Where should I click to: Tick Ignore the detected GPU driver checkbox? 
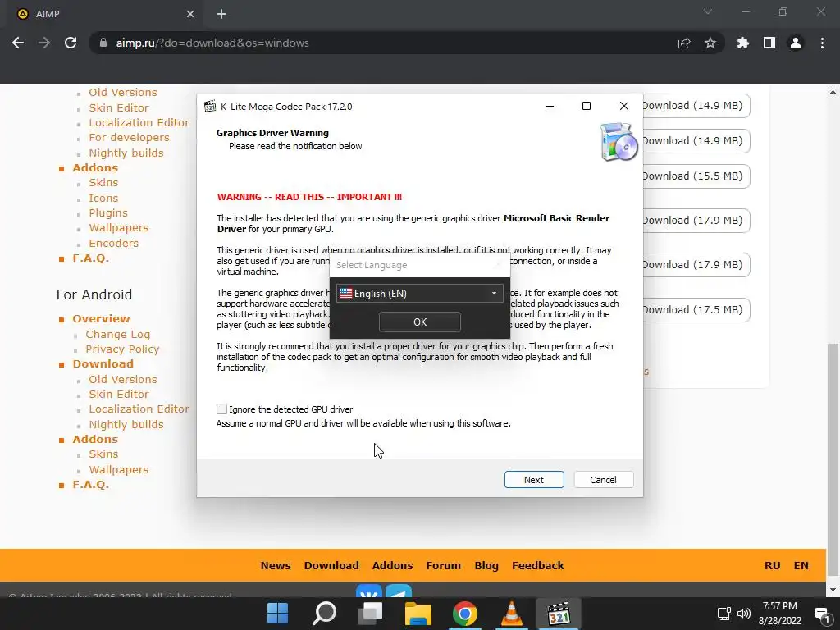[221, 409]
